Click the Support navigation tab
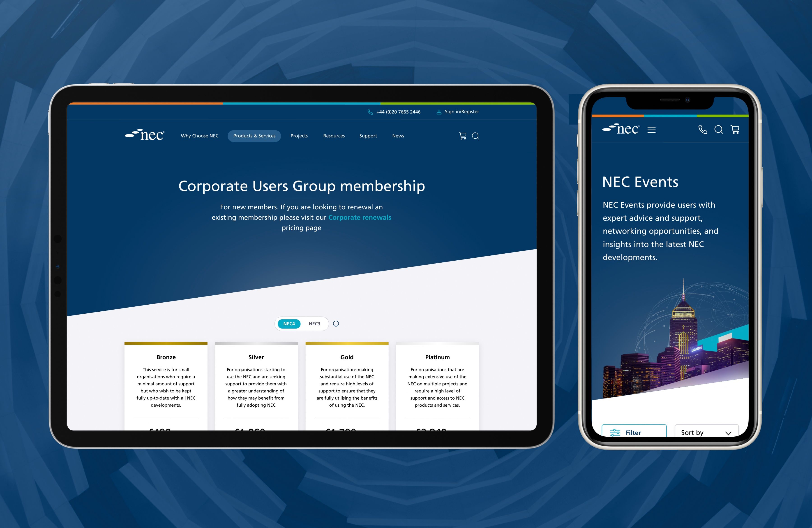Screen dimensions: 812x528 [367, 136]
